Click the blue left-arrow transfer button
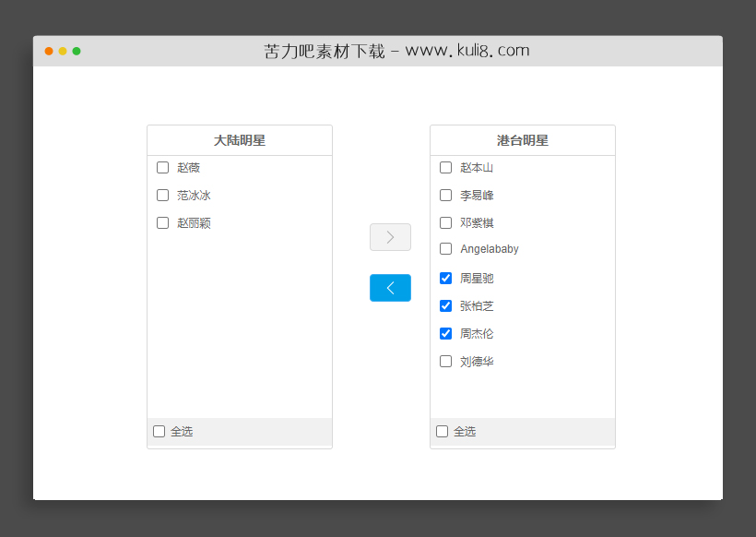This screenshot has width=756, height=537. tap(390, 287)
